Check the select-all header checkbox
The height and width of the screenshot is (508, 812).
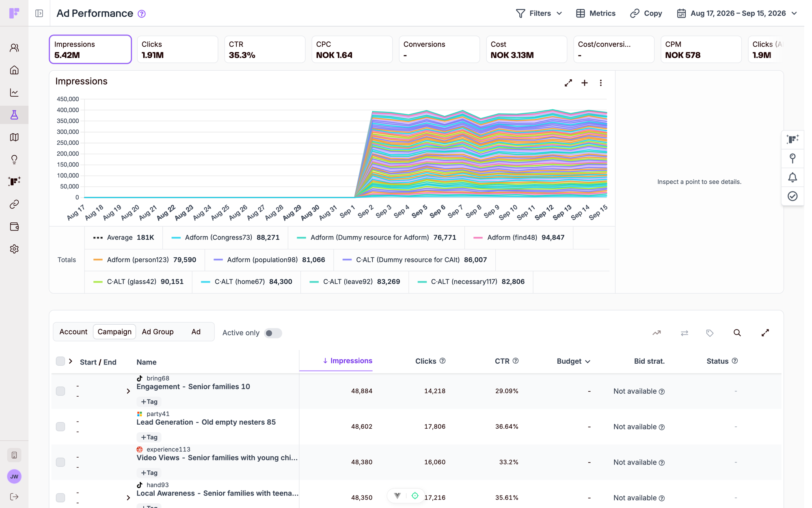tap(60, 361)
